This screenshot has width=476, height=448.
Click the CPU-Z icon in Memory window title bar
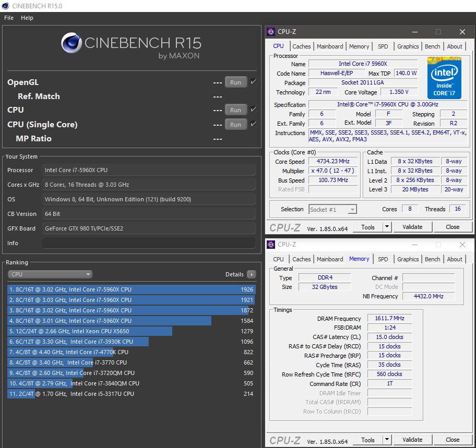[271, 245]
